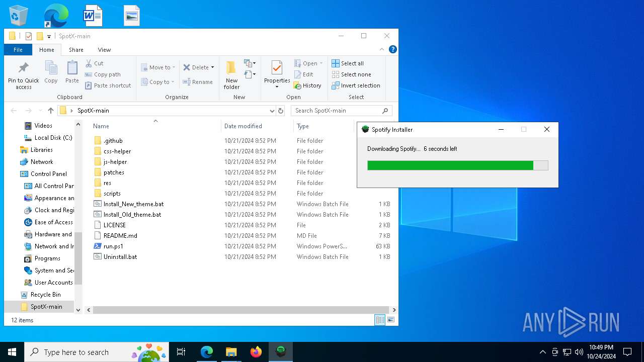Viewport: 644px width, 362px height.
Task: Open Recycle Bin desktop icon
Action: (x=19, y=16)
